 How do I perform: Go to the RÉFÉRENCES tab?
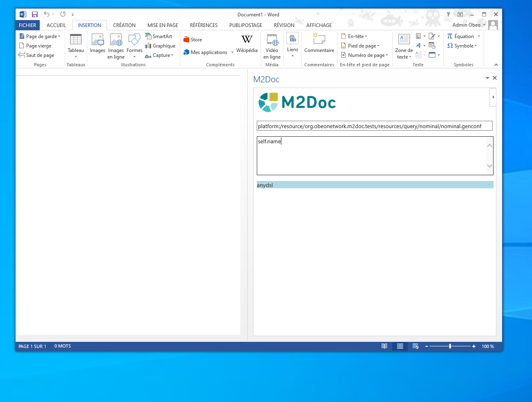pos(204,25)
